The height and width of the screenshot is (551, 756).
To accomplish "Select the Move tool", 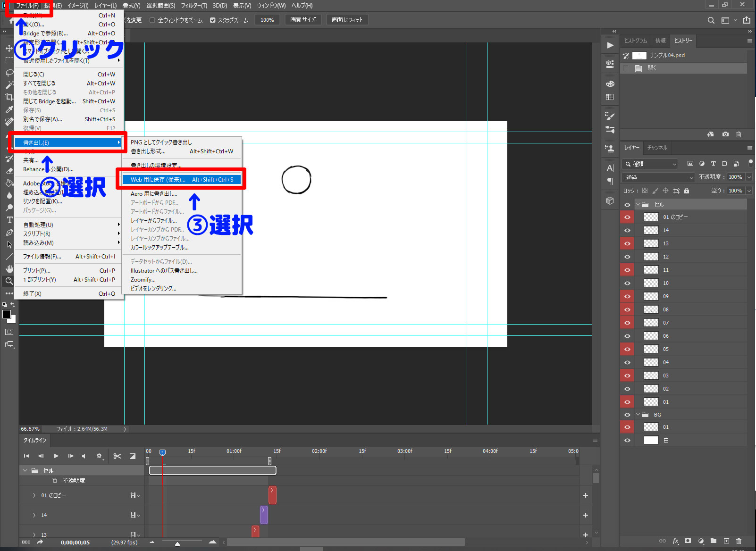I will point(9,48).
